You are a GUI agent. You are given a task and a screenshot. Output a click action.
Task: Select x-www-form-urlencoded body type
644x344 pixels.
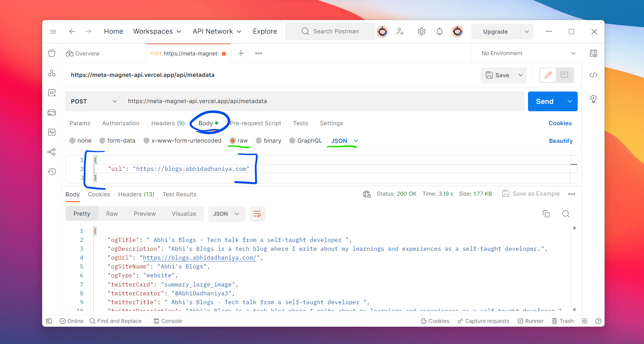[182, 141]
